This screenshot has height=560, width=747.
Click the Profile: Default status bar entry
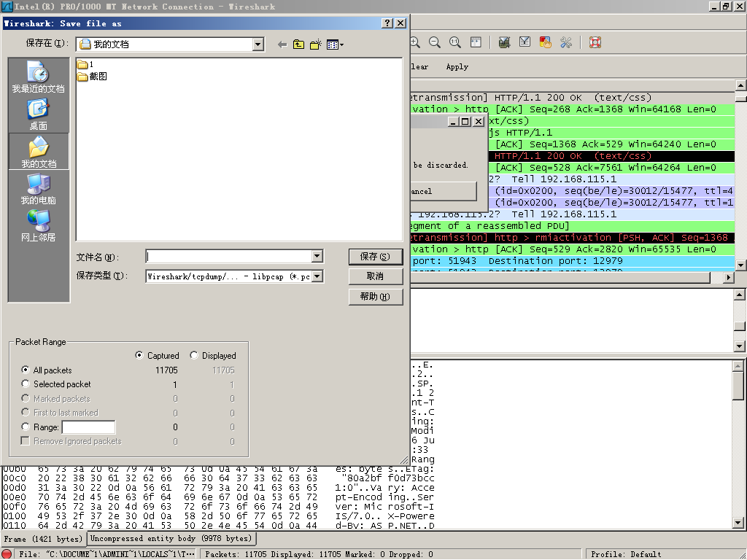(626, 554)
